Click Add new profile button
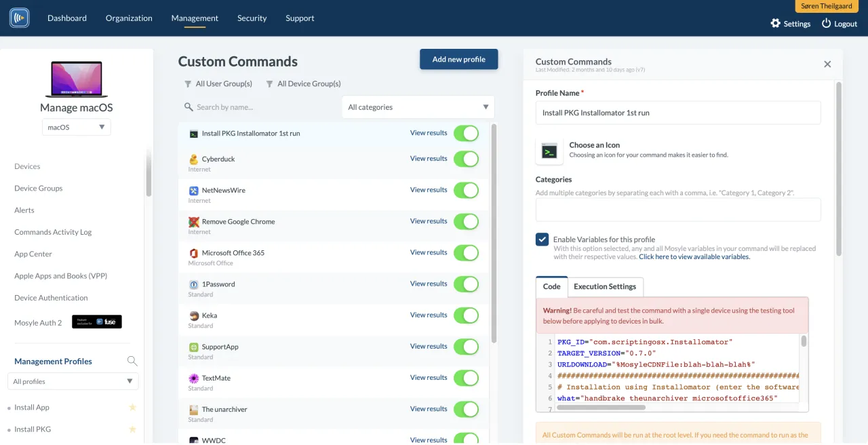868x445 pixels. pos(458,60)
